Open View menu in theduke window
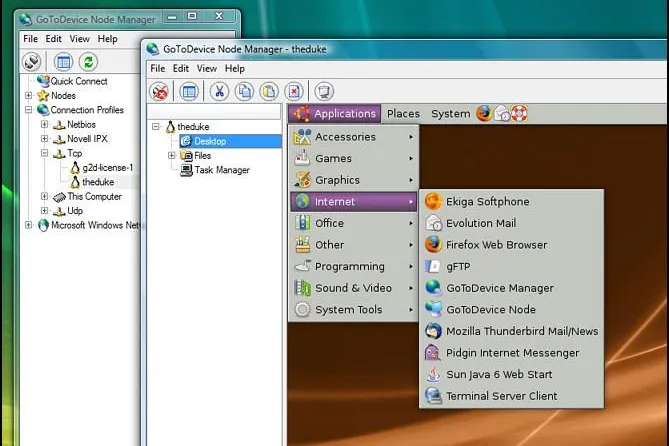 [x=207, y=68]
